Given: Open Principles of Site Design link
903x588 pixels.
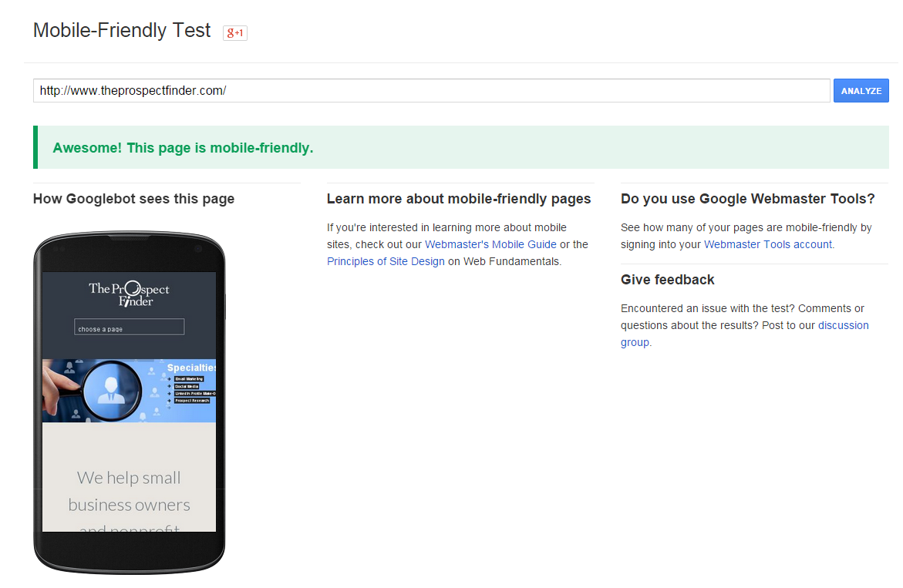Looking at the screenshot, I should click(x=386, y=261).
